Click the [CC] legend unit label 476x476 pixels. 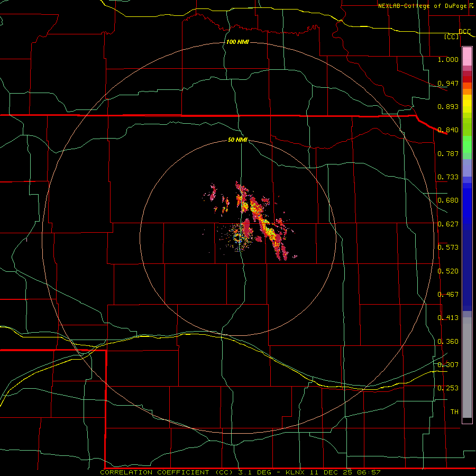[x=452, y=36]
